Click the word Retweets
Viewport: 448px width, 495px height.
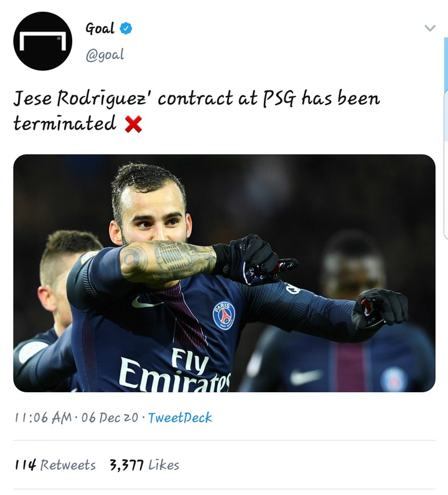click(68, 465)
